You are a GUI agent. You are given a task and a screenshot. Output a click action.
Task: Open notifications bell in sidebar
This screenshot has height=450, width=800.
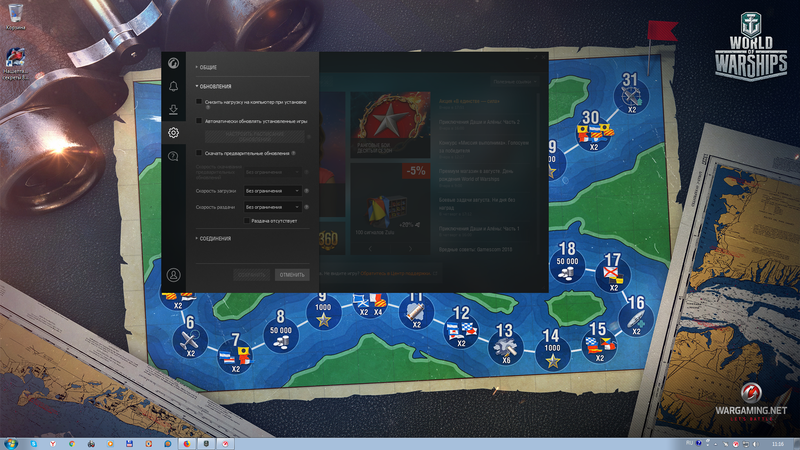[x=173, y=86]
